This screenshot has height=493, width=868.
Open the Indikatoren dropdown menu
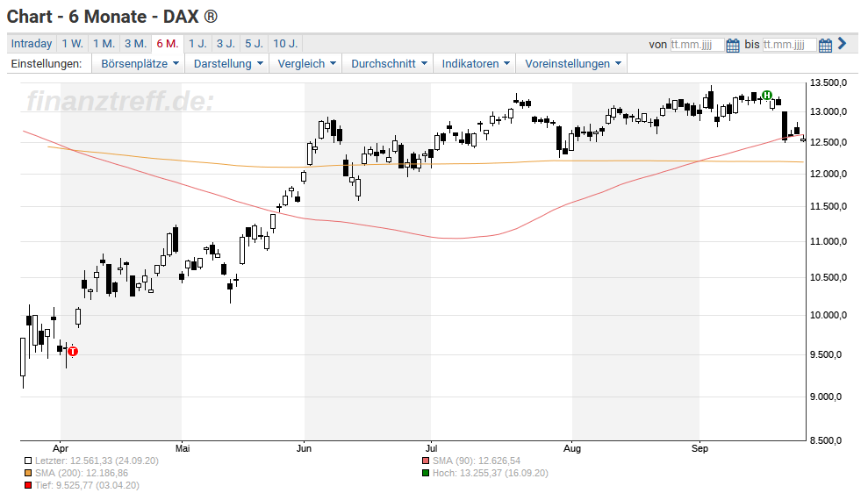(475, 64)
